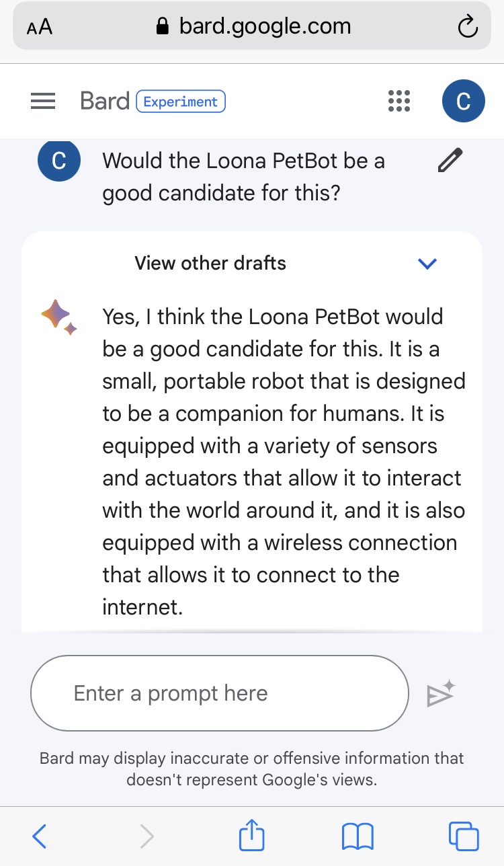Open the AA text size menu
The height and width of the screenshot is (866, 504).
40,28
